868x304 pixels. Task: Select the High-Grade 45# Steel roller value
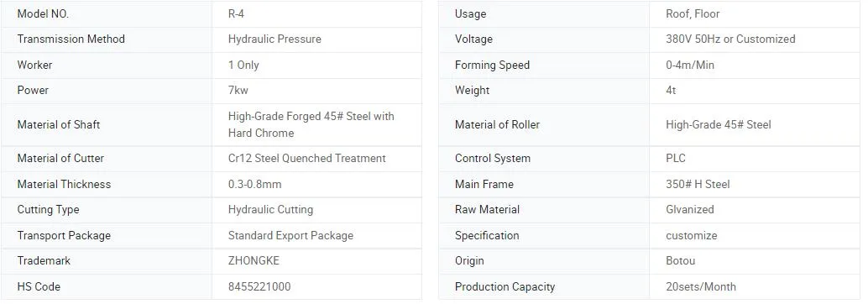(719, 124)
